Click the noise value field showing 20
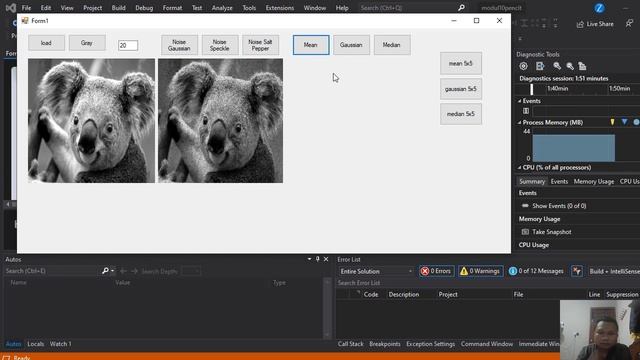This screenshot has height=360, width=640. tap(128, 45)
